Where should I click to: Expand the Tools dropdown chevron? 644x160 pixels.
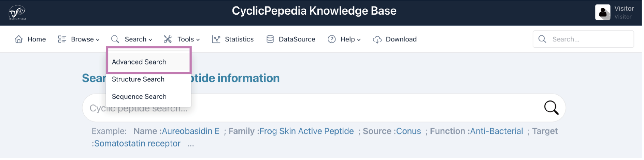click(x=198, y=40)
